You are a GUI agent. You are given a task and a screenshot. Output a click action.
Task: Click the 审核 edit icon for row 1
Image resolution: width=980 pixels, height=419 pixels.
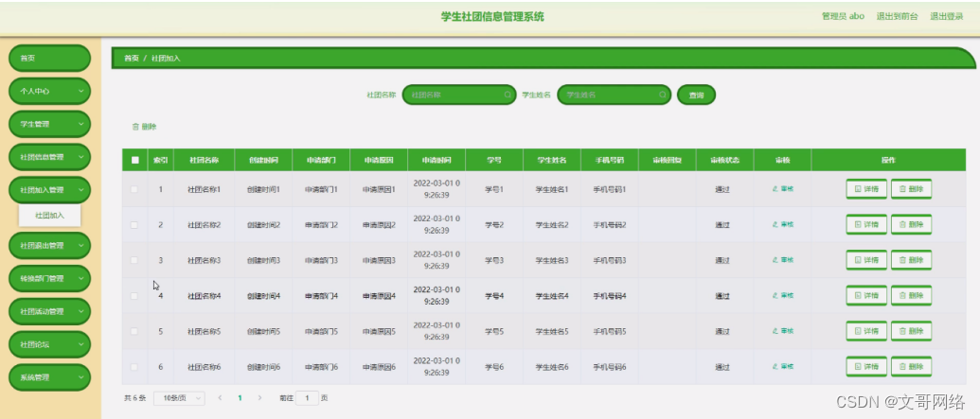775,188
